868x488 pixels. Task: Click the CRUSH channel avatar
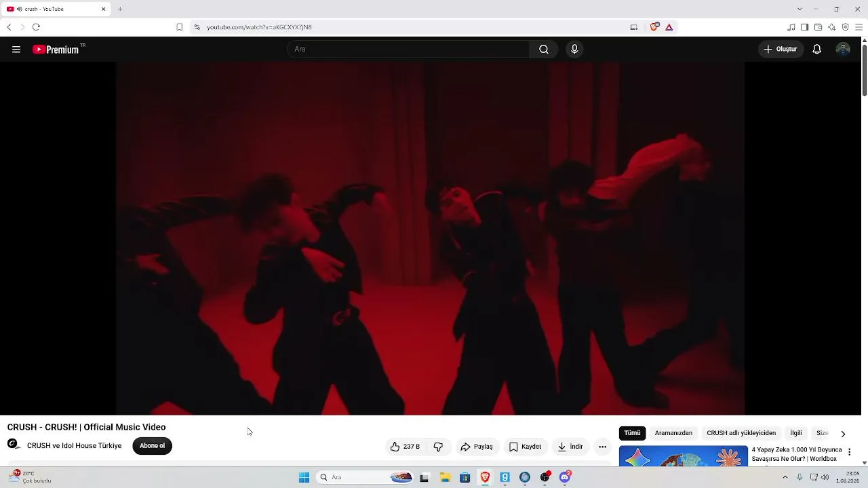click(14, 445)
